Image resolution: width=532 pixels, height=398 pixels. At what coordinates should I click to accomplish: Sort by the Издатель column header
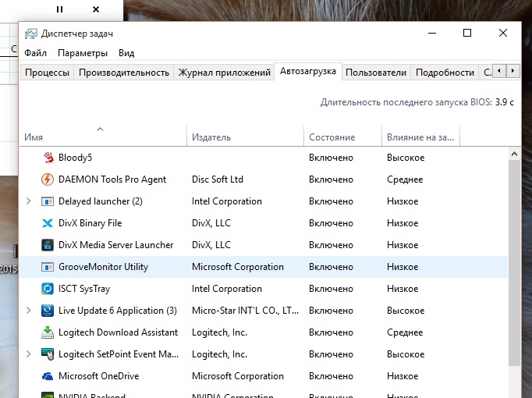tap(245, 136)
